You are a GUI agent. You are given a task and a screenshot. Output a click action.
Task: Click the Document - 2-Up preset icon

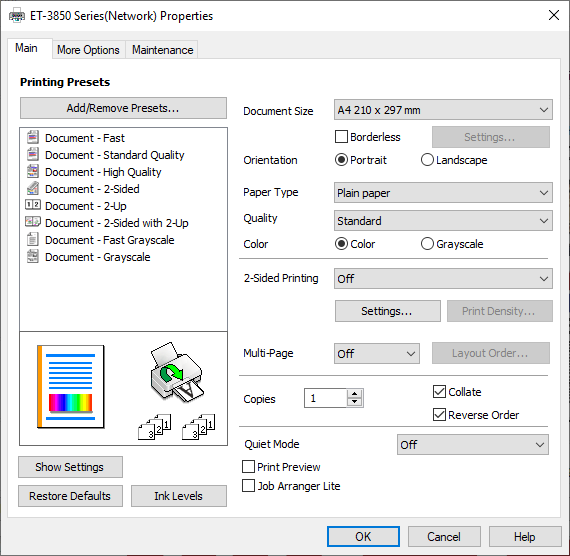click(33, 205)
